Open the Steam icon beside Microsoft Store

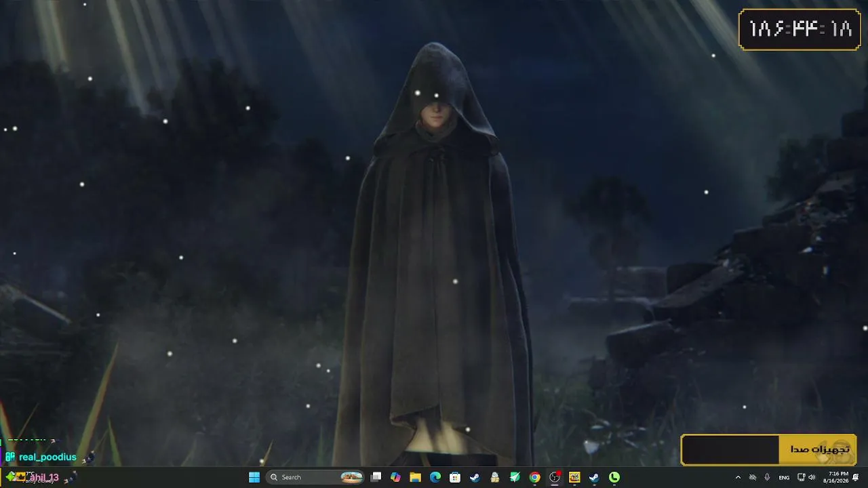pos(475,477)
